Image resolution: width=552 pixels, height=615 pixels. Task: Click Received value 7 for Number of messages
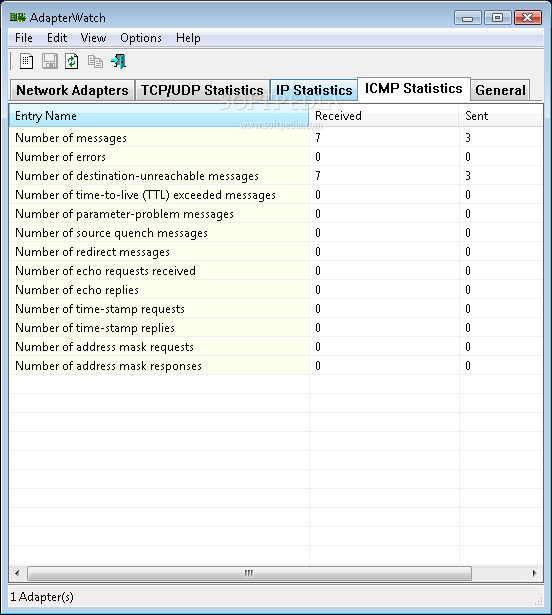coord(318,138)
